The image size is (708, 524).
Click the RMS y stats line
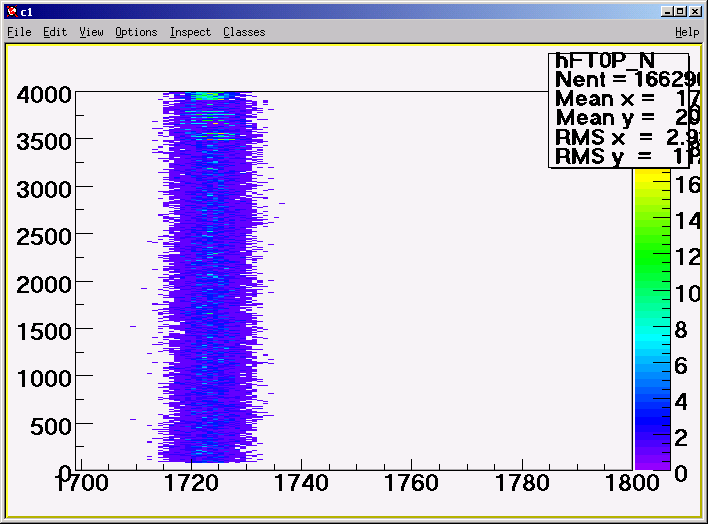[627, 157]
